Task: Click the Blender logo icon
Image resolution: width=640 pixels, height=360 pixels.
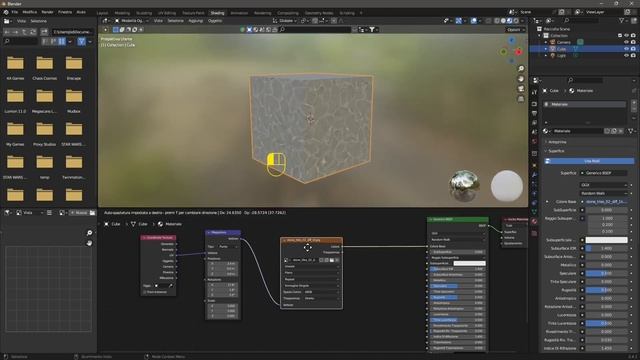Action: pos(6,12)
